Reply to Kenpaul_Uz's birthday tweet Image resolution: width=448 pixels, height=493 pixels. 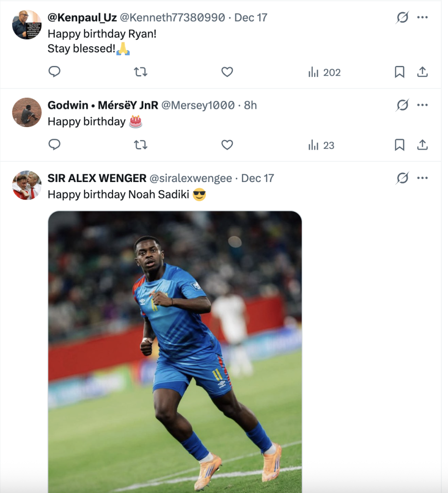click(54, 72)
